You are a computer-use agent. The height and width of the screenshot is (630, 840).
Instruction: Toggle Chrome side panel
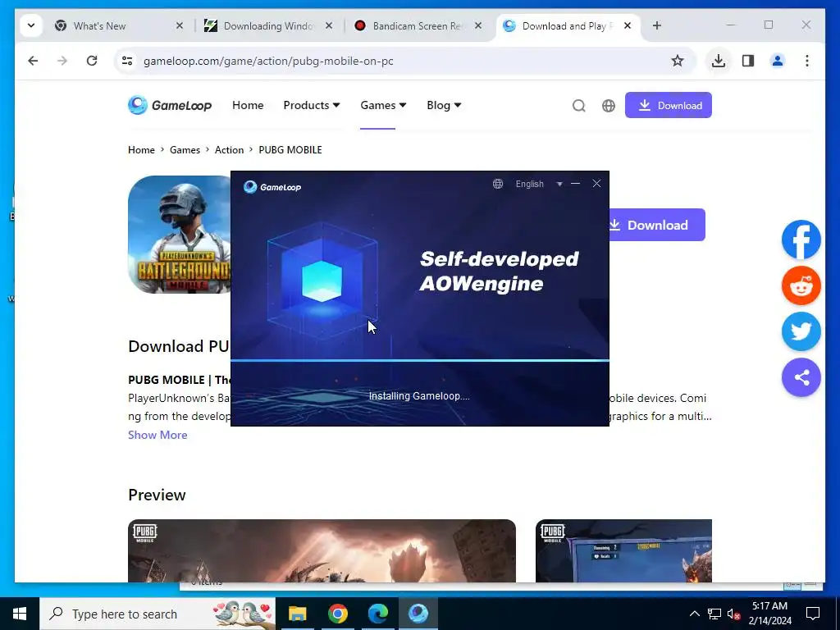748,61
